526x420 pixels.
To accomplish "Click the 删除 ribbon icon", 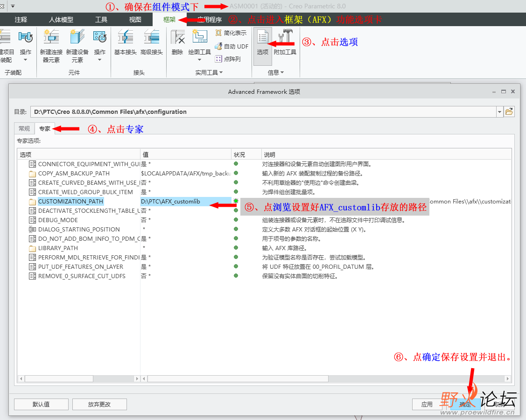I will tap(177, 37).
